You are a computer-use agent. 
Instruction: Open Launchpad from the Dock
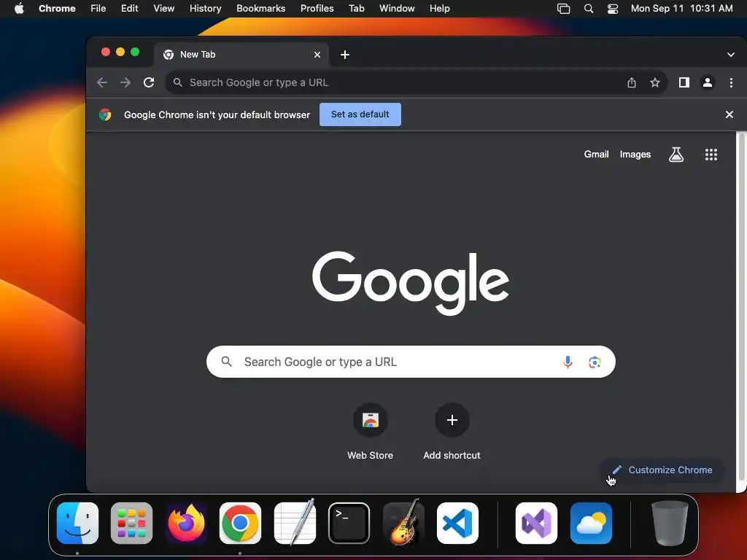point(131,523)
